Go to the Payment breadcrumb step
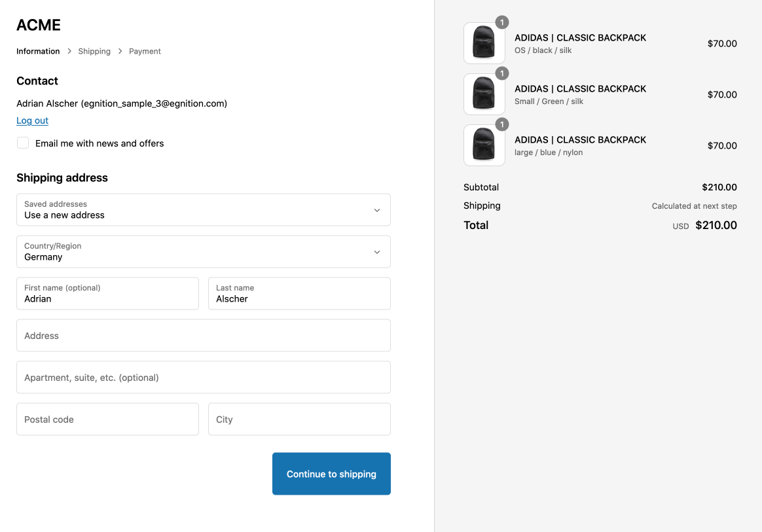The width and height of the screenshot is (762, 532). (x=145, y=51)
